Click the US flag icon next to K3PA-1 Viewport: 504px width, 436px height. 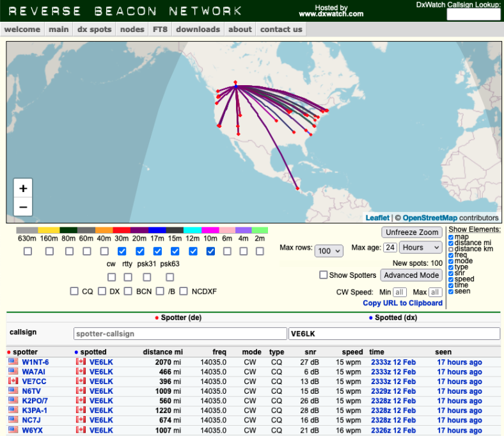(13, 410)
